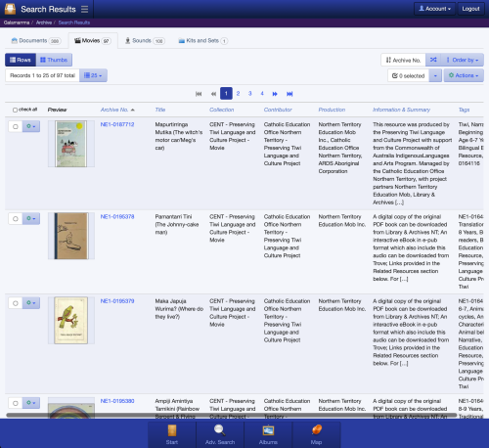Open the Kits and Sets tab

pos(202,41)
